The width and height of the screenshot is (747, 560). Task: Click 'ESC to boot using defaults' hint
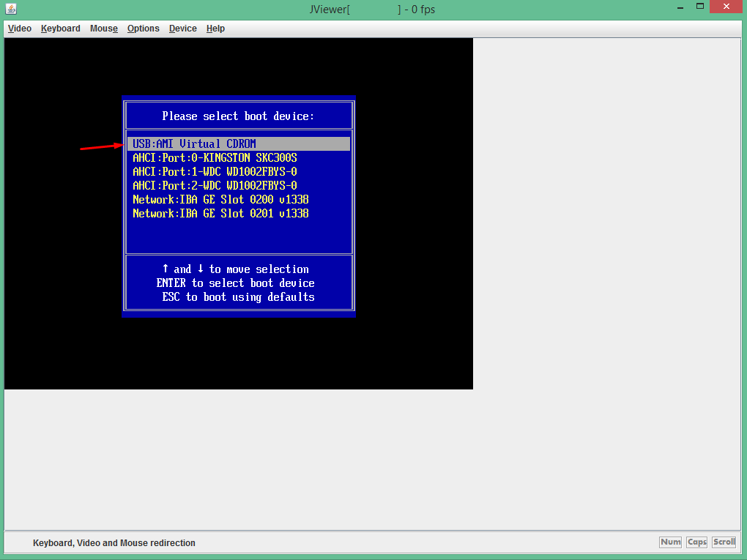(238, 297)
